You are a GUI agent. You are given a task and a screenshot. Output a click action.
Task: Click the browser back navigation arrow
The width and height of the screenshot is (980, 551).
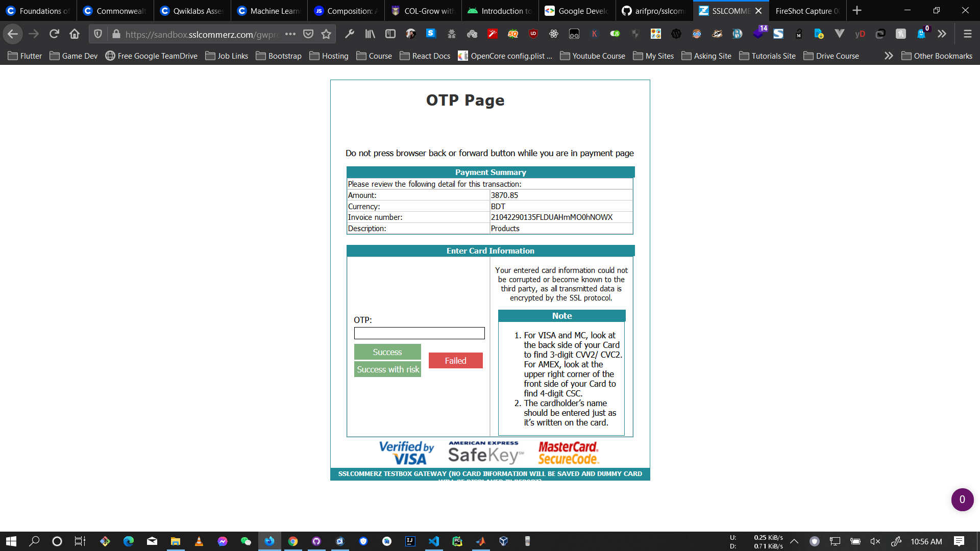click(12, 34)
